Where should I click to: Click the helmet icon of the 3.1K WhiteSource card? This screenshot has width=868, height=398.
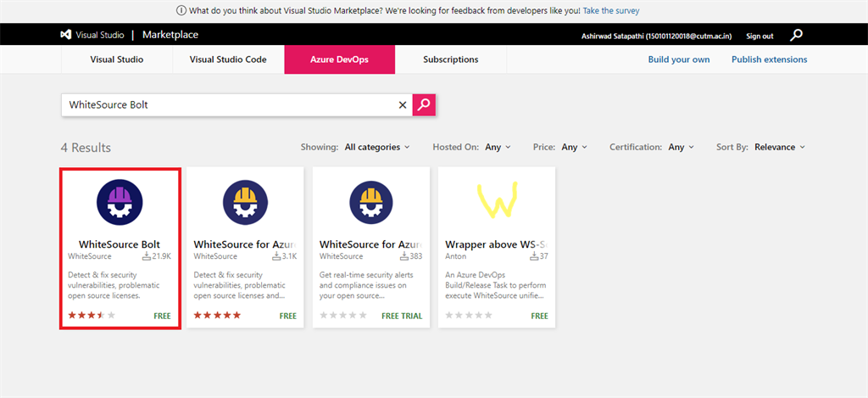[245, 202]
